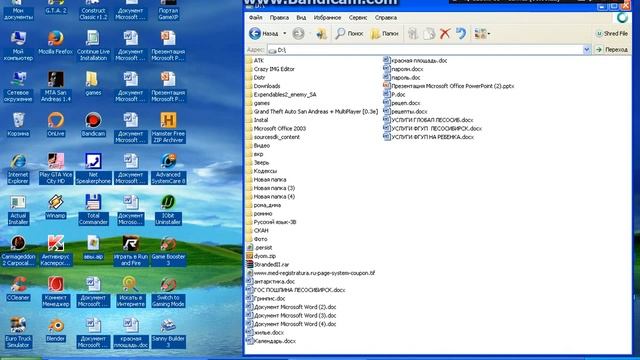Select the Crazy IMG Editor folder
This screenshot has height=360, width=640.
270,69
